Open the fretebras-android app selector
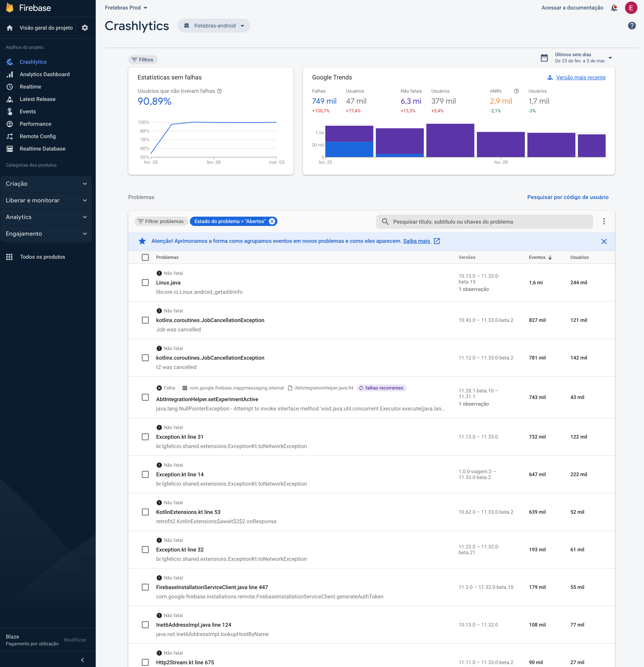 (214, 26)
